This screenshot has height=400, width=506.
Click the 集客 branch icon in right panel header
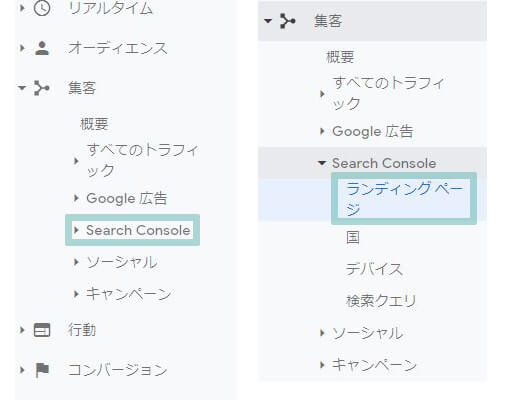[288, 21]
